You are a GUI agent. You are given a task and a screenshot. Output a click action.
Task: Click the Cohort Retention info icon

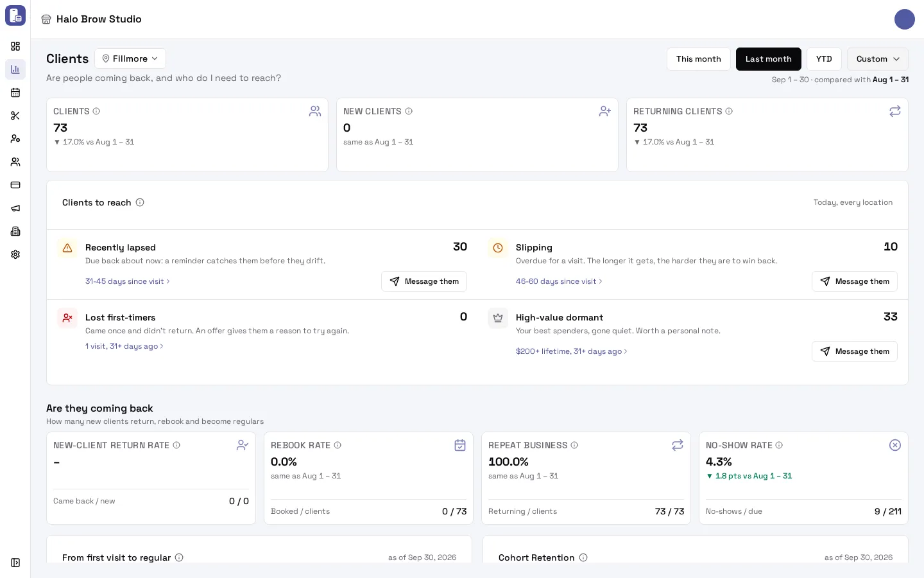pos(583,557)
